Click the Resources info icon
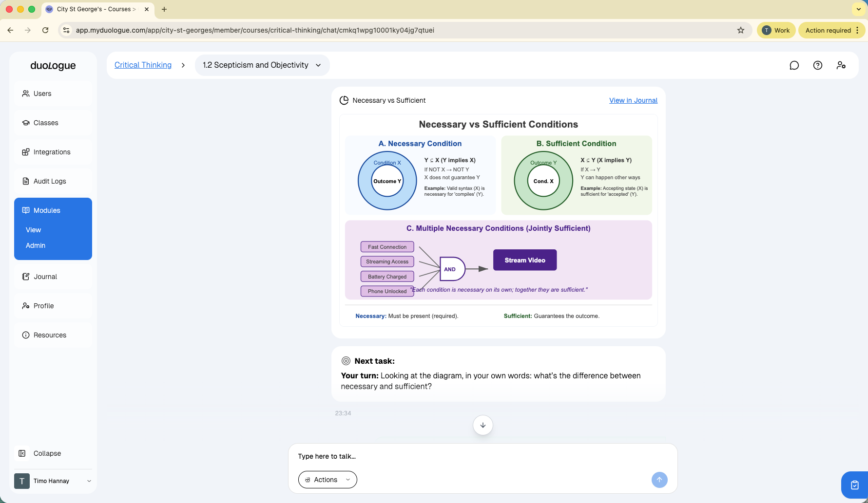The width and height of the screenshot is (868, 503). tap(26, 335)
